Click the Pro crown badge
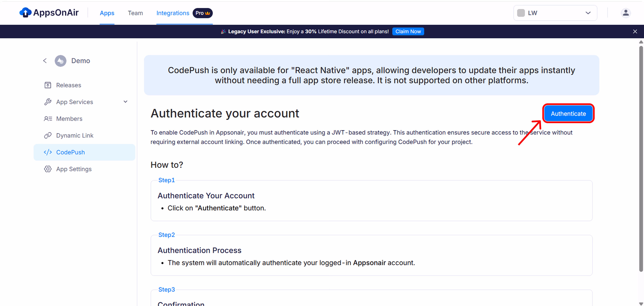The height and width of the screenshot is (306, 644). point(202,13)
